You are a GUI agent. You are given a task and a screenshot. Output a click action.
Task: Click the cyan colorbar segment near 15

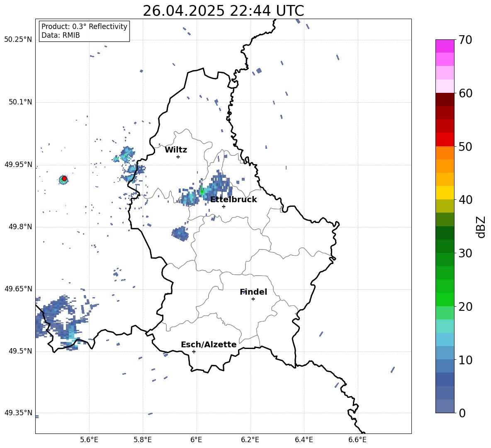pos(445,326)
